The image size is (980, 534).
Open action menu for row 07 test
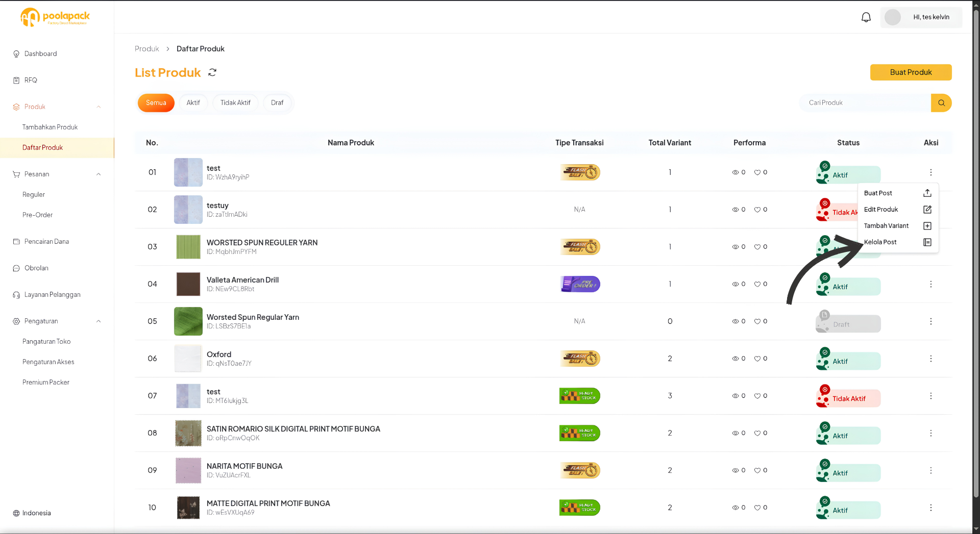(930, 396)
